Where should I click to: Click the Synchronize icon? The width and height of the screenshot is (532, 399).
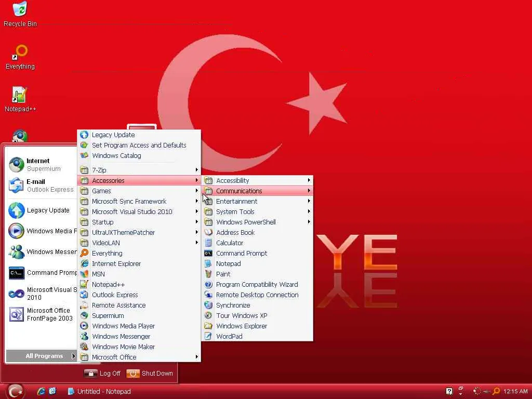208,305
